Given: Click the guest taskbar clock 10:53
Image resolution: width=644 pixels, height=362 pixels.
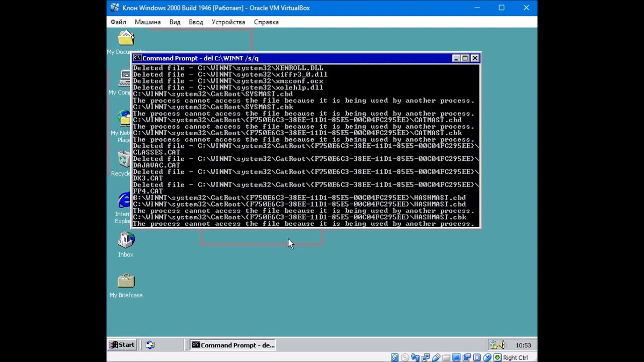Looking at the screenshot, I should tap(523, 345).
